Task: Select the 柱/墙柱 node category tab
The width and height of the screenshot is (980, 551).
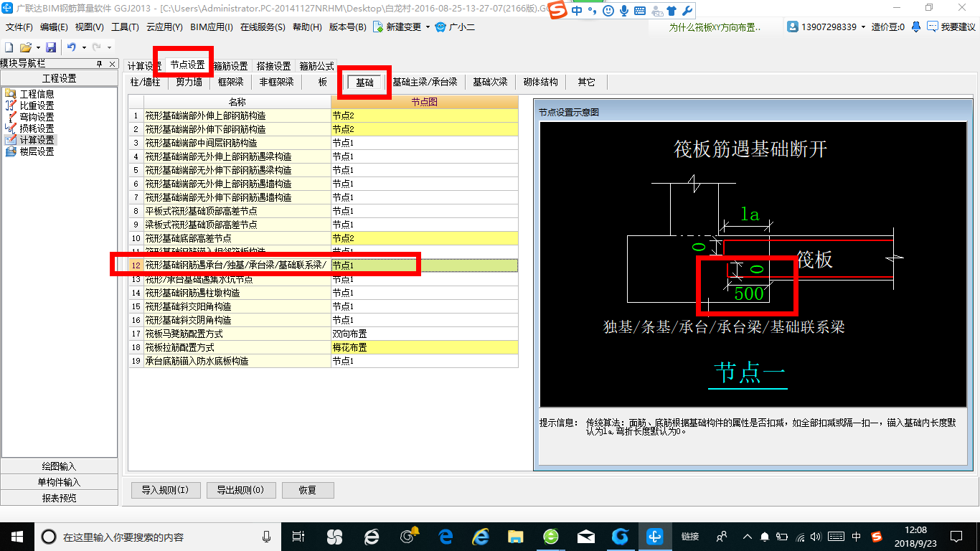Action: pyautogui.click(x=145, y=83)
